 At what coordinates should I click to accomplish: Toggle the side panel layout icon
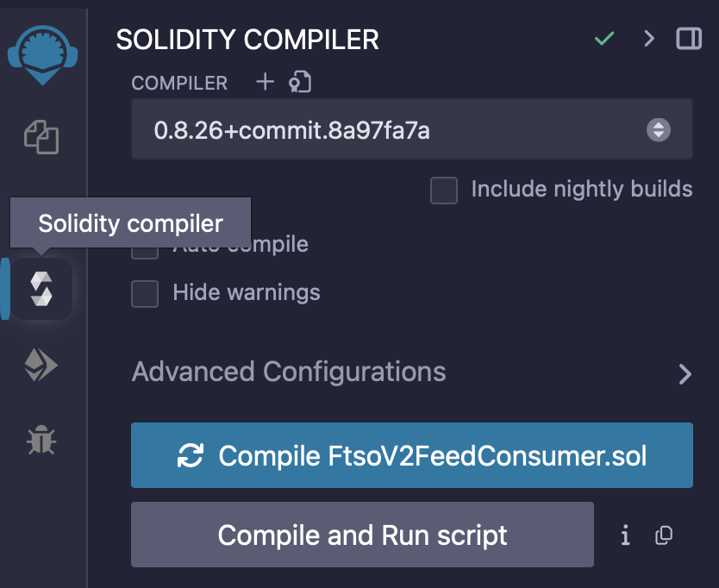(x=689, y=39)
